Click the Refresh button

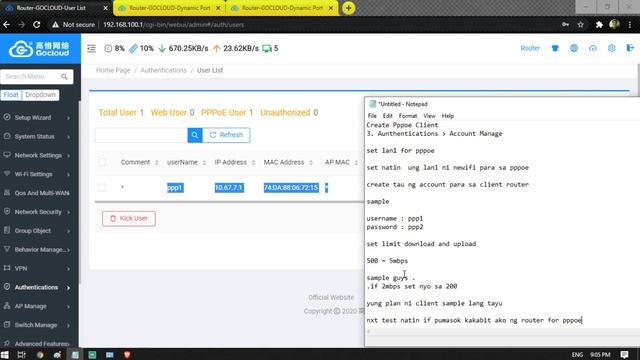227,135
